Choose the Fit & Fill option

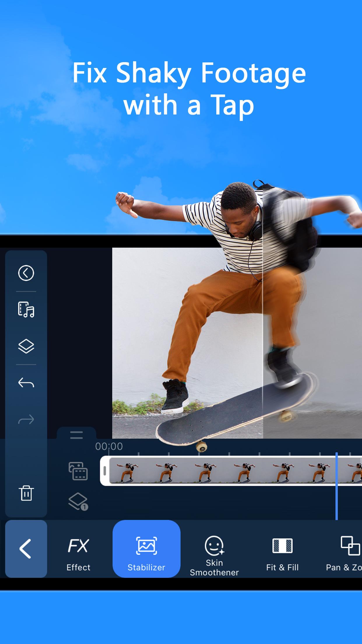tap(282, 554)
